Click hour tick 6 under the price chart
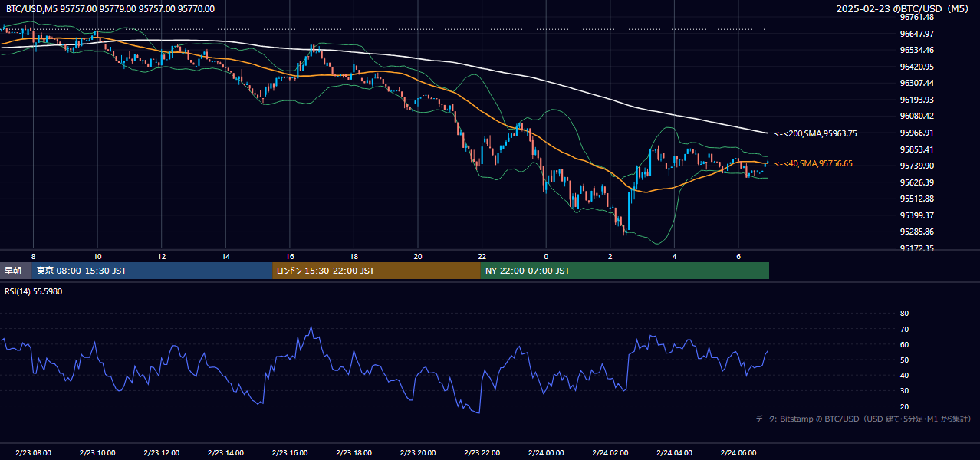 click(x=738, y=256)
